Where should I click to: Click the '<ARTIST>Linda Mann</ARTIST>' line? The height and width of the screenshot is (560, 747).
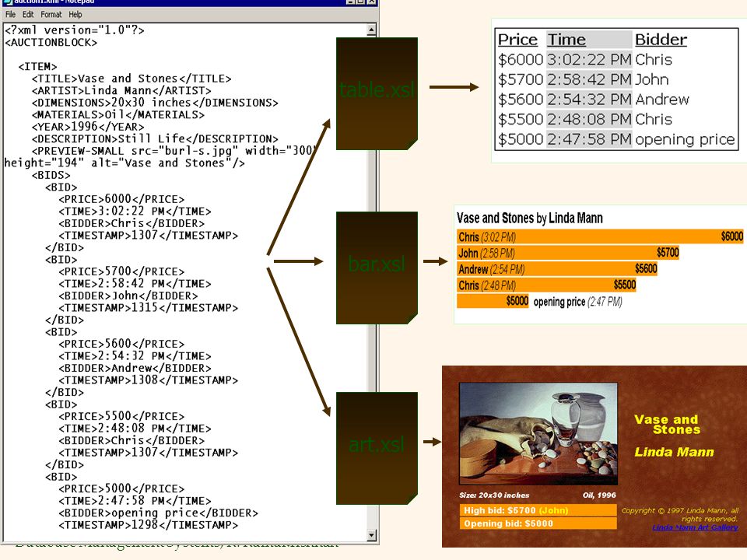[x=121, y=90]
